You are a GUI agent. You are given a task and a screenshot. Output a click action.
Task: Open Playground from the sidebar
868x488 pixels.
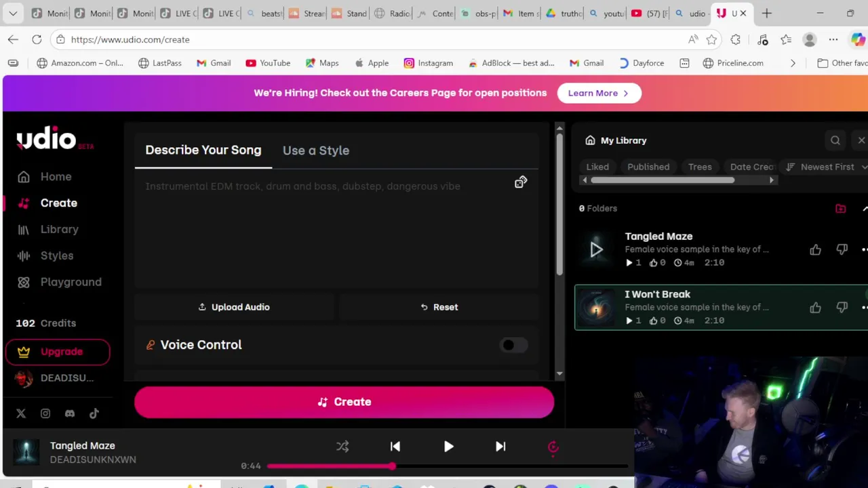(59, 282)
